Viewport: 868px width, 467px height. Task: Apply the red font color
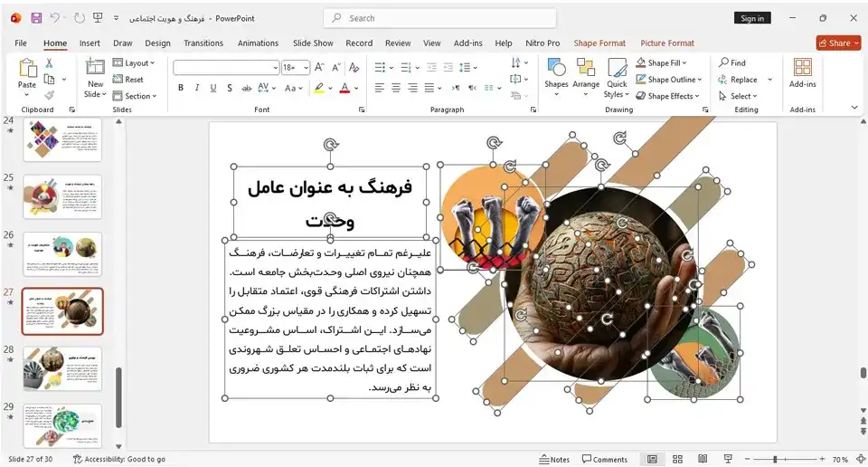344,88
